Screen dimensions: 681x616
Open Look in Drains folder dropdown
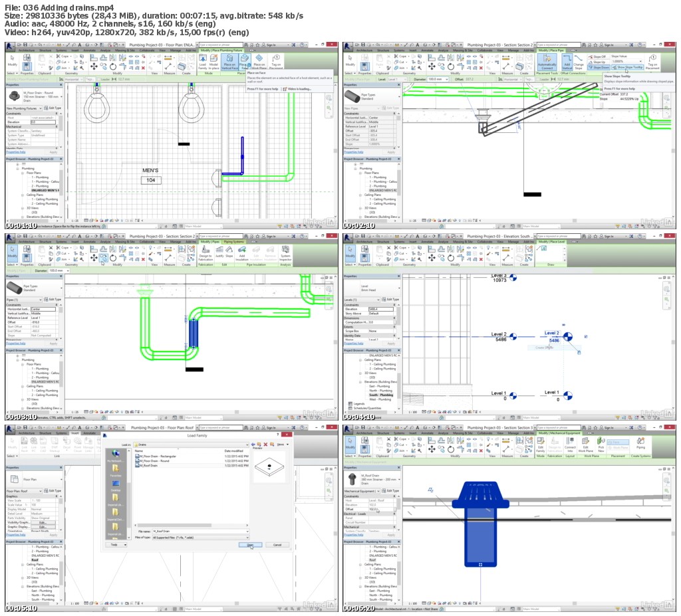(x=191, y=445)
